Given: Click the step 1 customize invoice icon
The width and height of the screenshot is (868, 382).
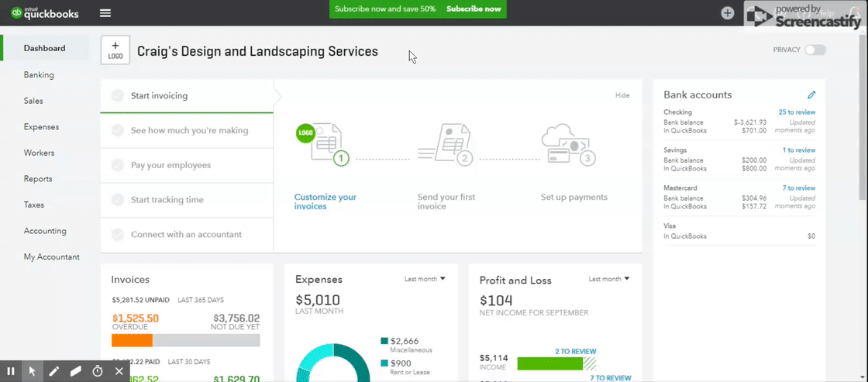Looking at the screenshot, I should click(323, 145).
